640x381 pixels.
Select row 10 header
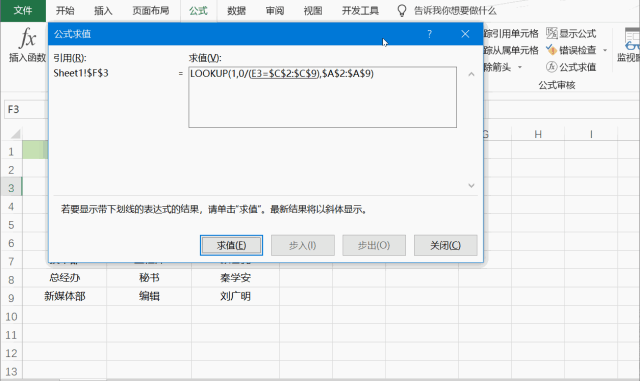(x=11, y=316)
